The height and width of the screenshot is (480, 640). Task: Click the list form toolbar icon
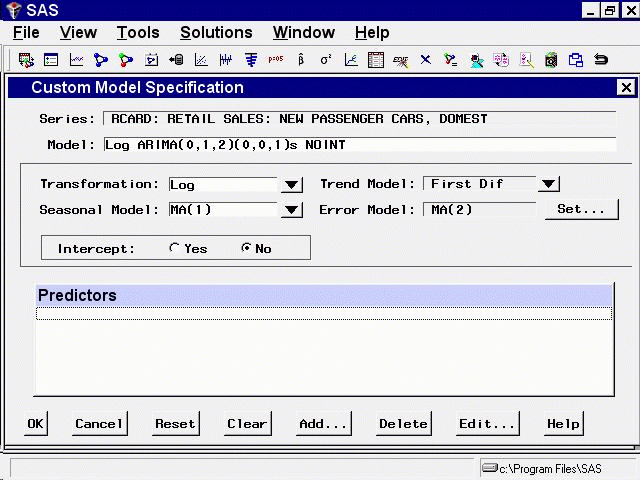51,60
